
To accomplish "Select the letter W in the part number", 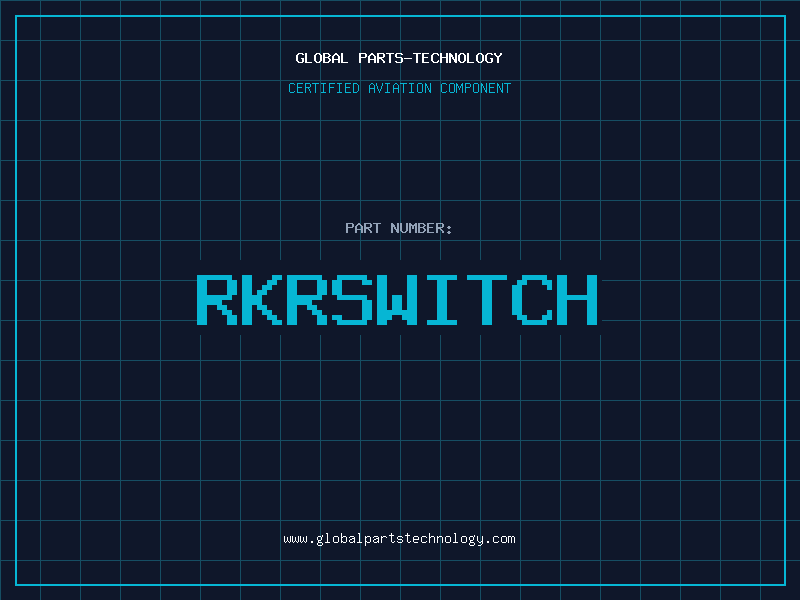I will (x=399, y=299).
